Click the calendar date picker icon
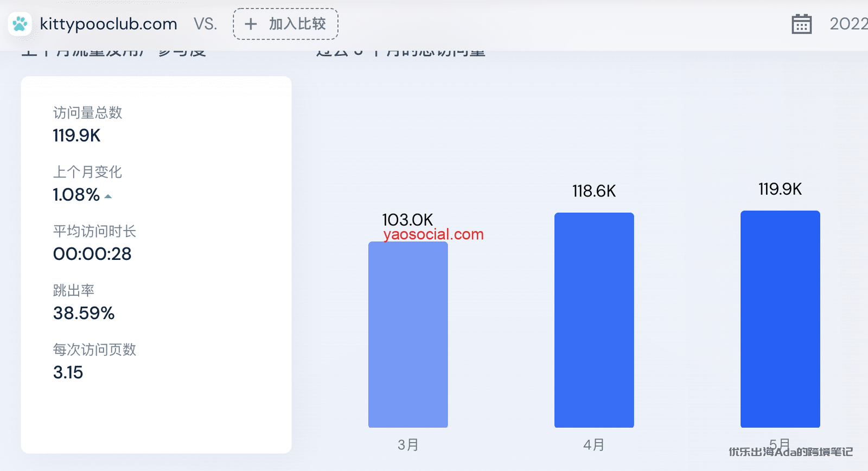The width and height of the screenshot is (868, 471). [801, 24]
